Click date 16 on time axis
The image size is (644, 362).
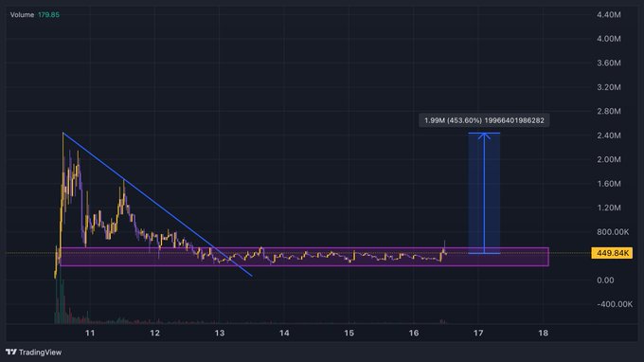[x=414, y=333]
